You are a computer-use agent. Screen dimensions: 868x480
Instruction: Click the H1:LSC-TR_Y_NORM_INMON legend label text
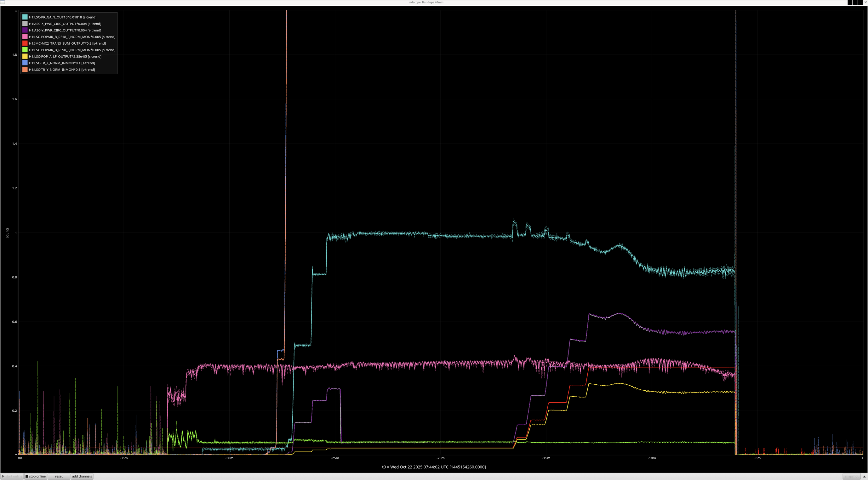pyautogui.click(x=62, y=70)
